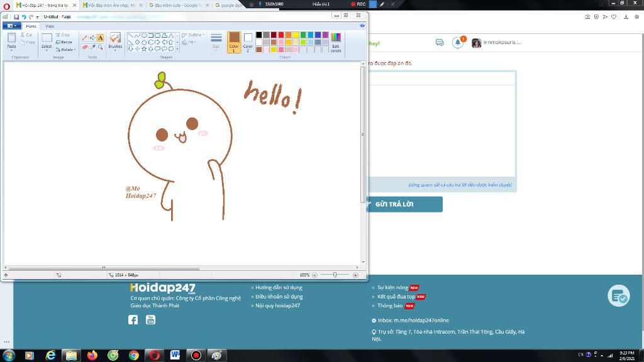Open the Customize Quick Access Toolbar arrow
This screenshot has height=362, width=644.
(37, 17)
